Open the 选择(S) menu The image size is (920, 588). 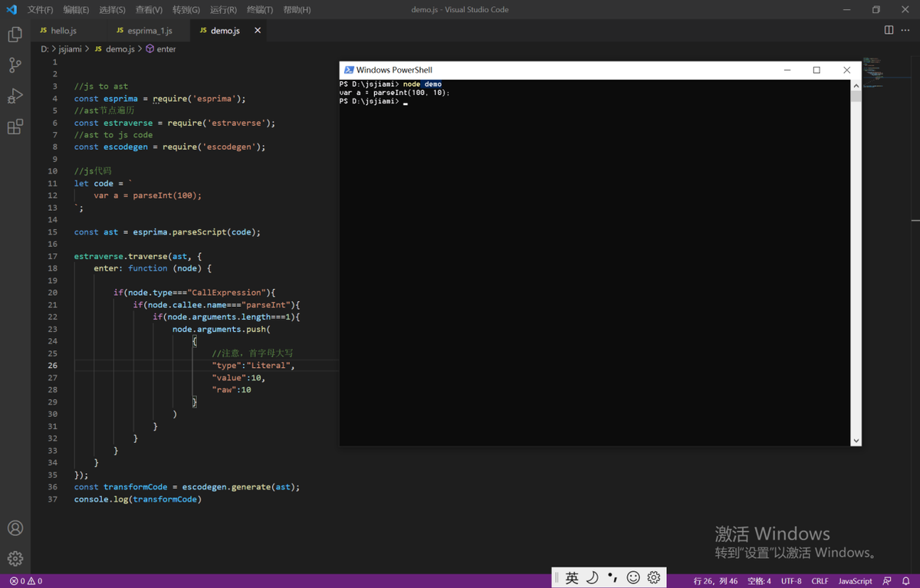pos(112,10)
